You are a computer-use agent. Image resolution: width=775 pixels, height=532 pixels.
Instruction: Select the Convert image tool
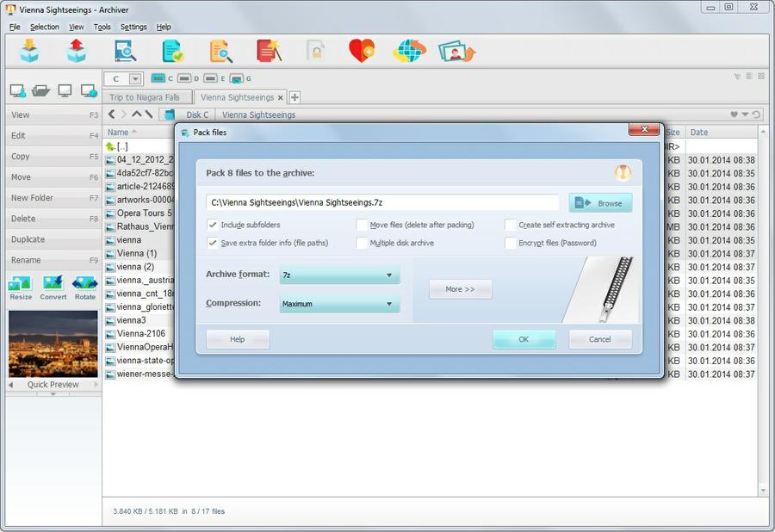tap(53, 288)
